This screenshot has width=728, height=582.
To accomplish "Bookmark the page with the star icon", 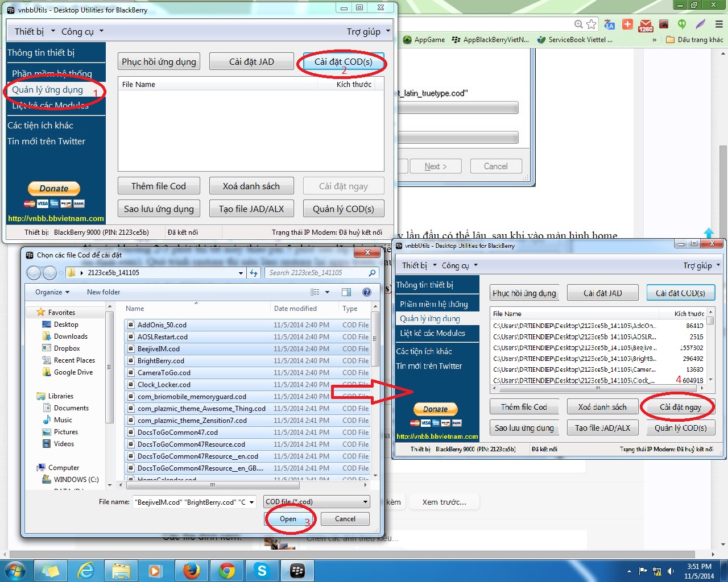I will point(591,24).
